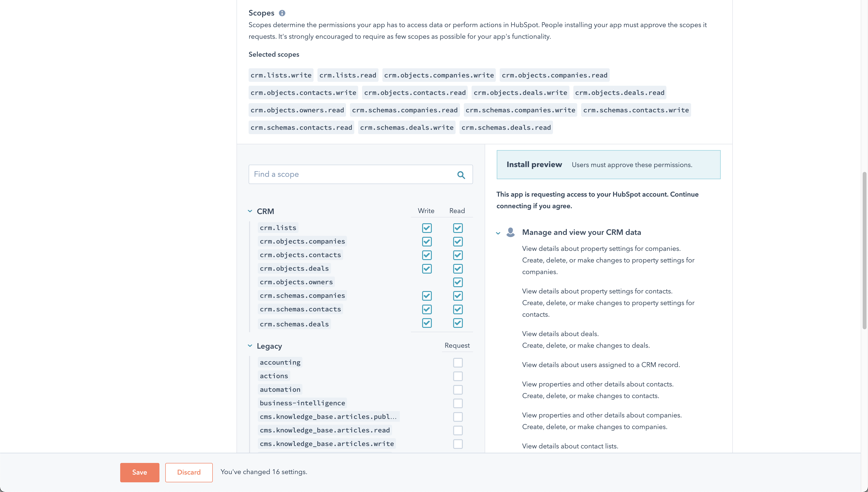Screen dimensions: 868x492
Task: Collapse the Legacy scopes section
Action: tap(250, 346)
